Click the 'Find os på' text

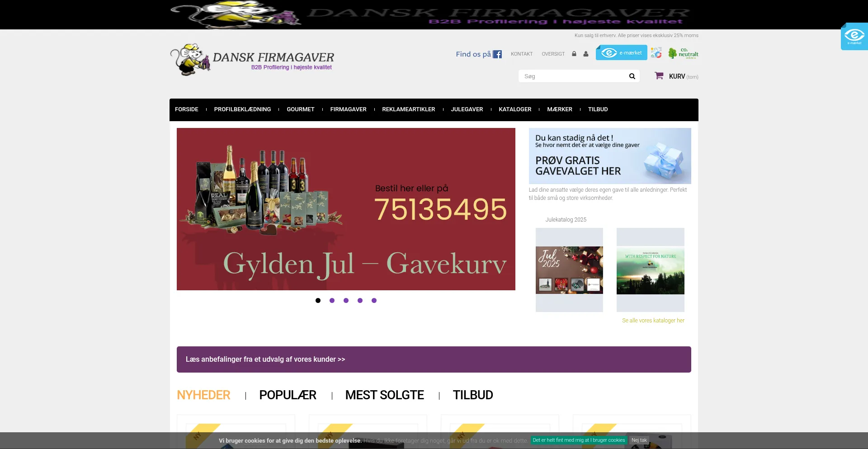[x=473, y=54]
